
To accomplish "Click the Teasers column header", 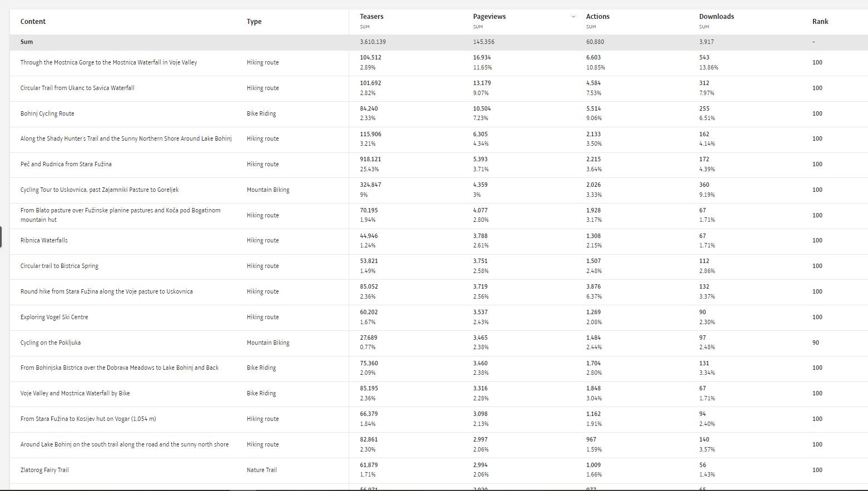I will tap(371, 17).
